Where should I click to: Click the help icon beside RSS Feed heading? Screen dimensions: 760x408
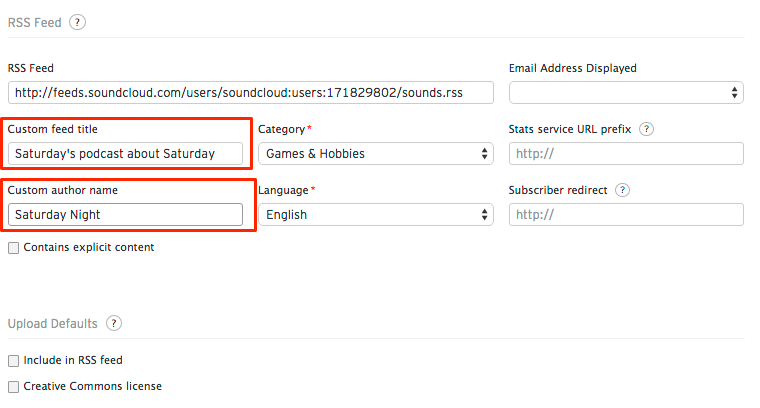point(78,22)
